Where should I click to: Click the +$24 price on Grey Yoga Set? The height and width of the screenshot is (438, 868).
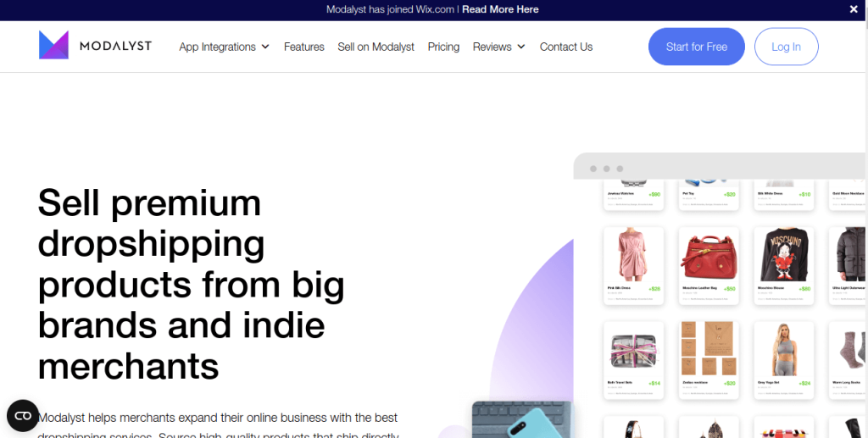pyautogui.click(x=805, y=383)
